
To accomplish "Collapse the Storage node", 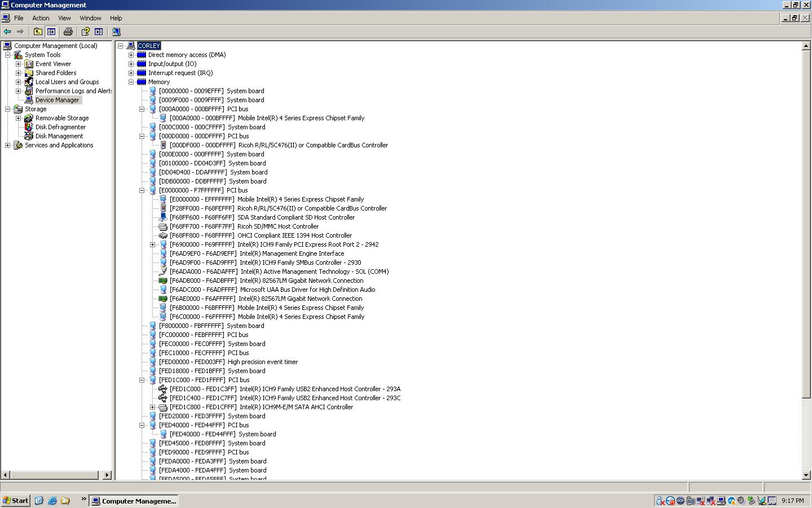I will click(7, 109).
